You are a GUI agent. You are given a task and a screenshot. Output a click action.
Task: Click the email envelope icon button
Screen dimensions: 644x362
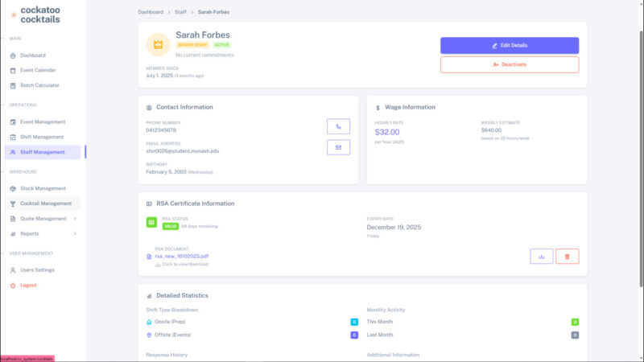point(338,147)
